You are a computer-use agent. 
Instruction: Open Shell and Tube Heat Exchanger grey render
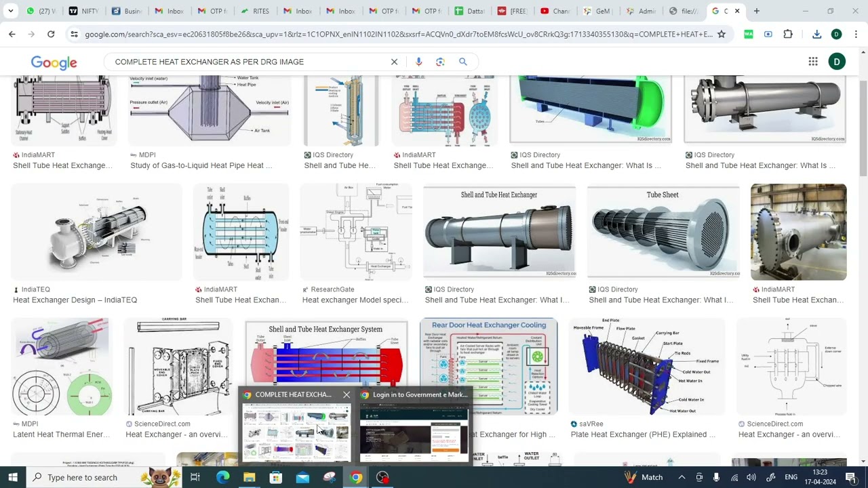click(499, 232)
